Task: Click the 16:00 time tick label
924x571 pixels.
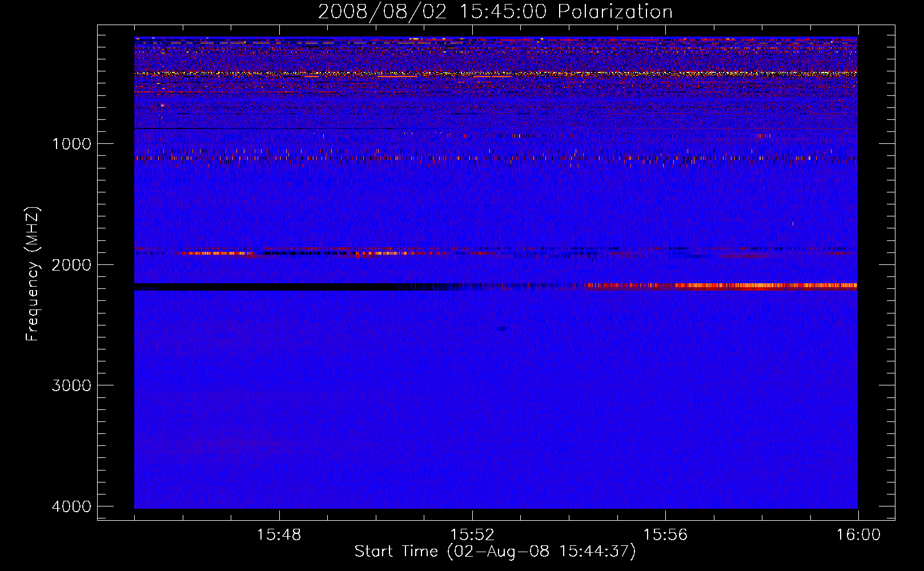Action: [x=858, y=535]
